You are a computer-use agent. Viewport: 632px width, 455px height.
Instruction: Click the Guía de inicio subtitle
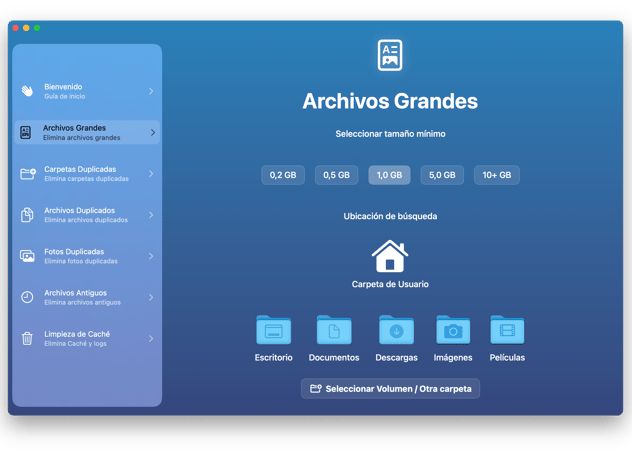coord(64,96)
